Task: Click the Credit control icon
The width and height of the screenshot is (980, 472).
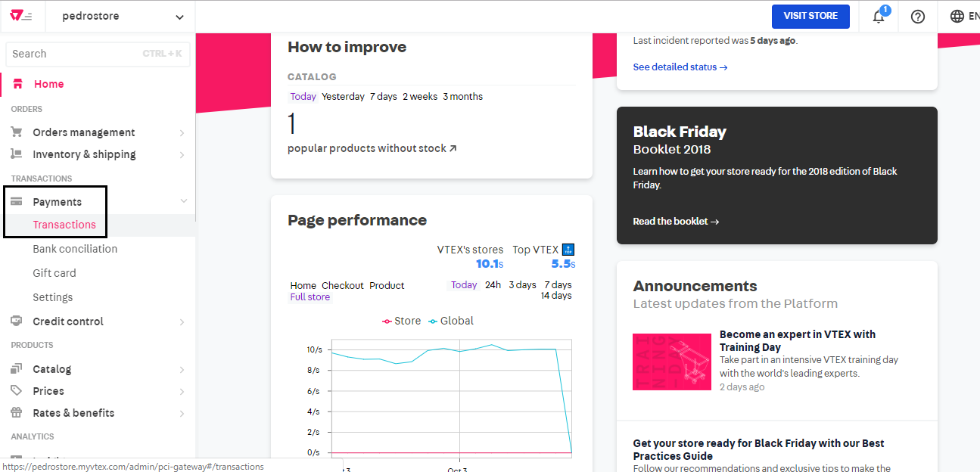Action: (17, 321)
